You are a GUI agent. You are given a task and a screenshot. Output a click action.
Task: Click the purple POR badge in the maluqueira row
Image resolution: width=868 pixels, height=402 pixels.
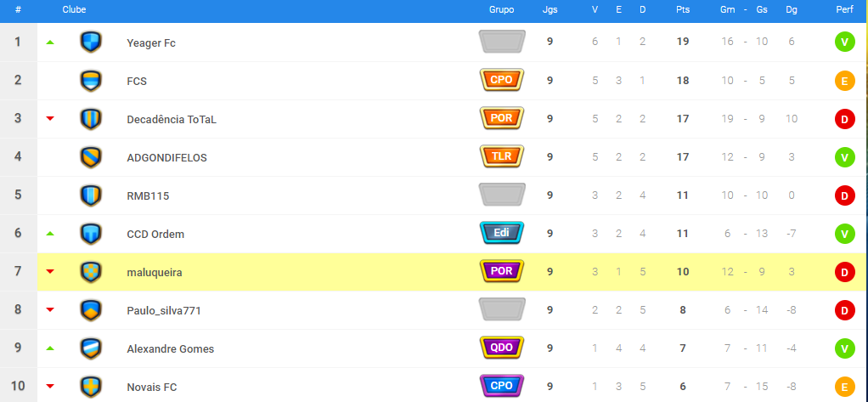click(502, 271)
